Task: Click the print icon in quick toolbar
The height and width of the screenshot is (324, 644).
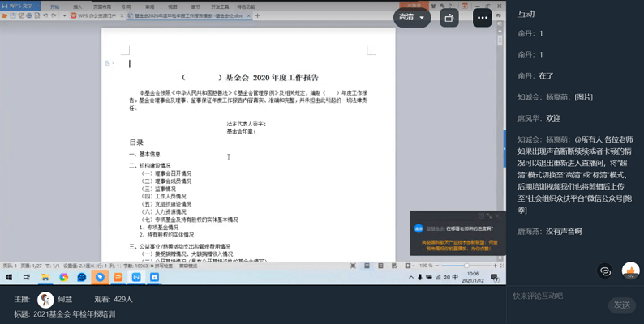Action: 29,15
